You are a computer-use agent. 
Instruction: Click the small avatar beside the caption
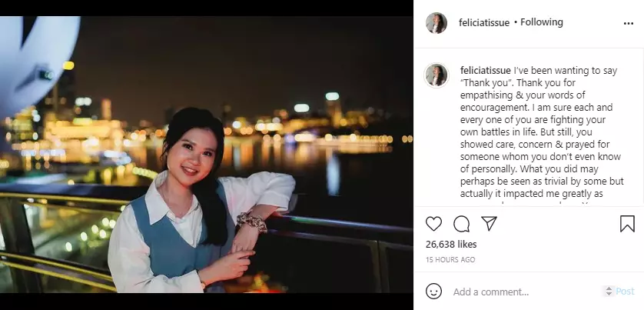[x=437, y=75]
